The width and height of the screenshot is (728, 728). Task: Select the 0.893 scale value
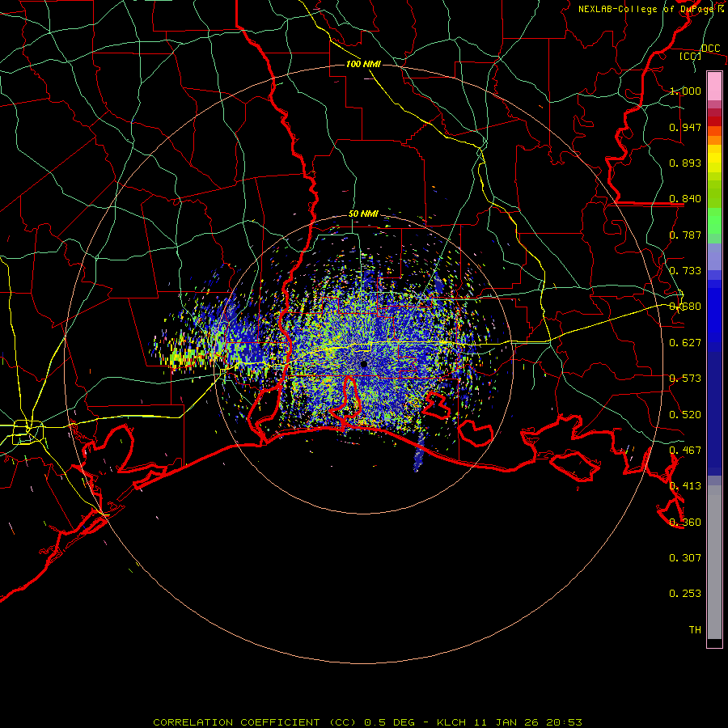point(685,163)
